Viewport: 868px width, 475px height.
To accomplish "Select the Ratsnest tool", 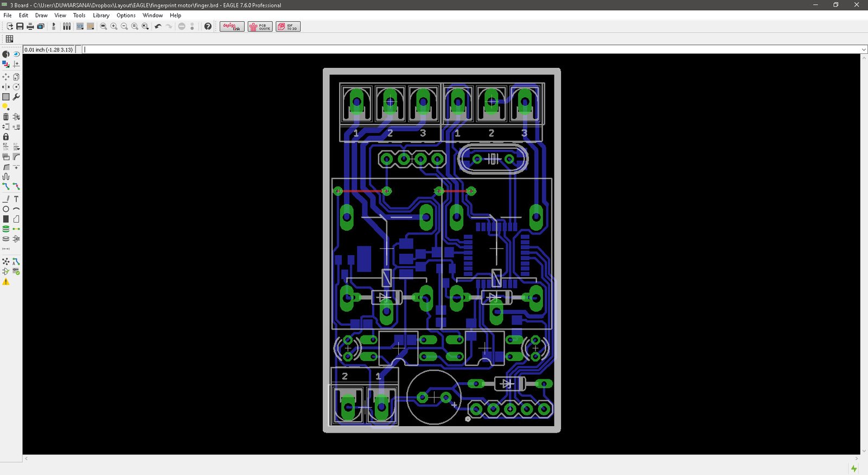I will pos(6,262).
